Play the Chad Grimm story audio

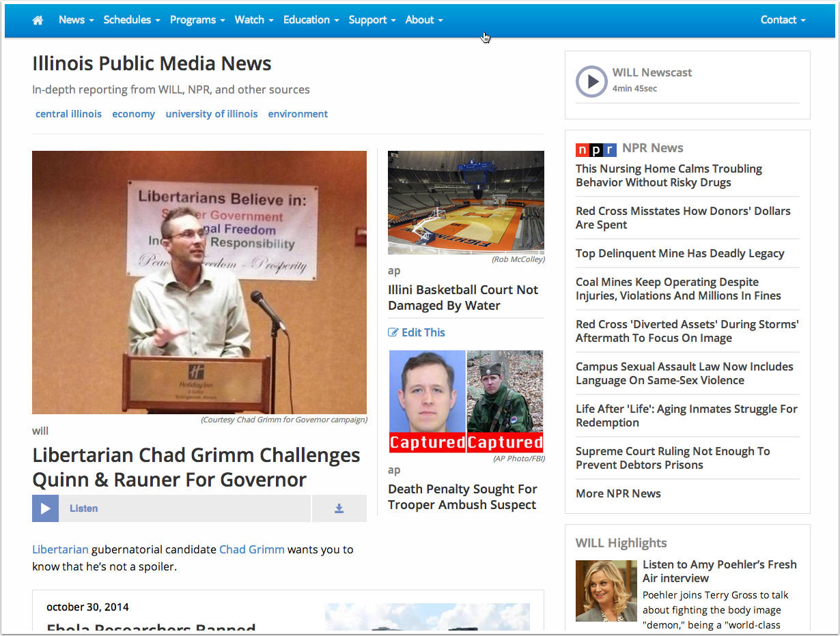46,508
